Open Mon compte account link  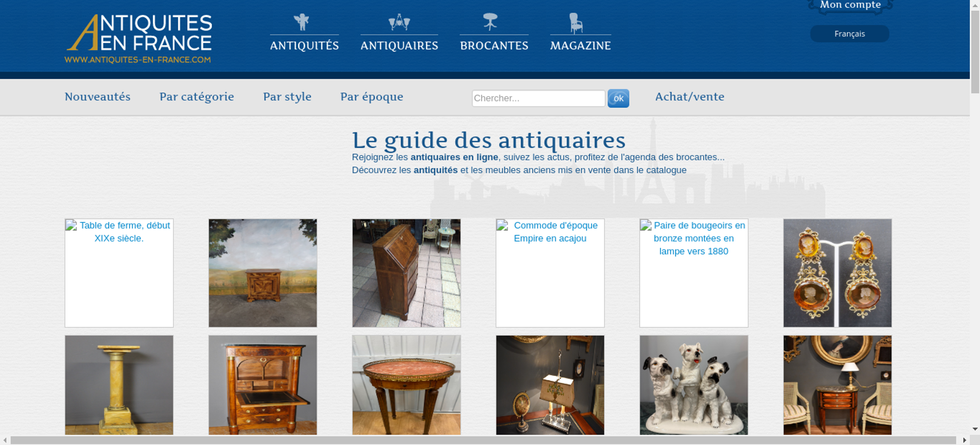point(850,5)
